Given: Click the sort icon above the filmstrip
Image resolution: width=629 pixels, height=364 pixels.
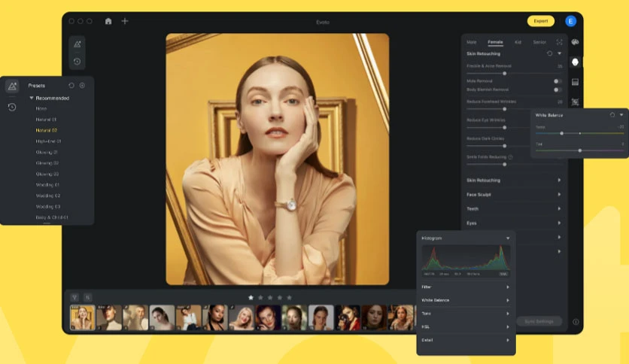Looking at the screenshot, I should click(x=87, y=298).
